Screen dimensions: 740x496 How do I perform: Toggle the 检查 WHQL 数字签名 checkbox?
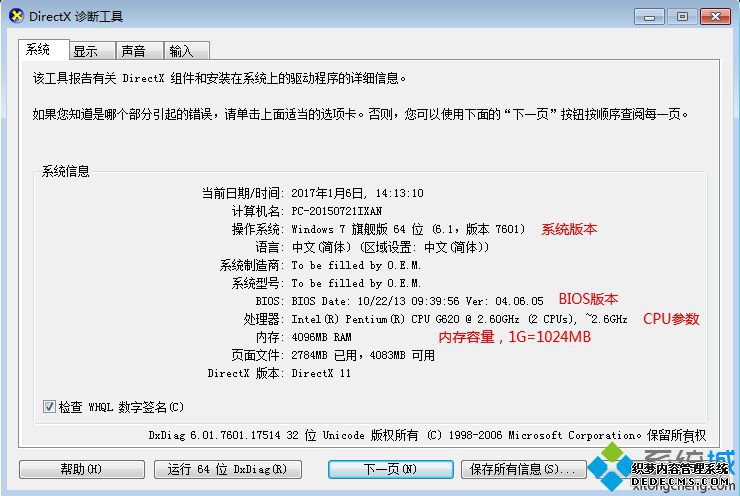tap(49, 406)
